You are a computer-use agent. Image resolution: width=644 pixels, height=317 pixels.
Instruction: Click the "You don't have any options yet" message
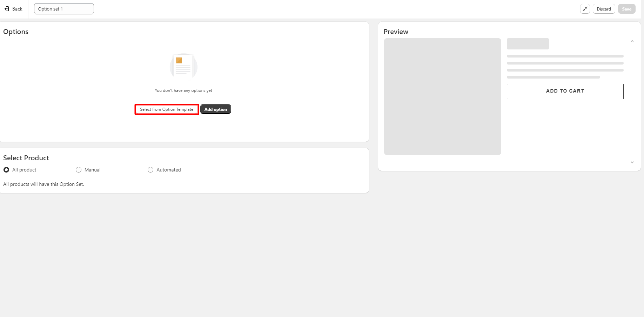point(183,90)
